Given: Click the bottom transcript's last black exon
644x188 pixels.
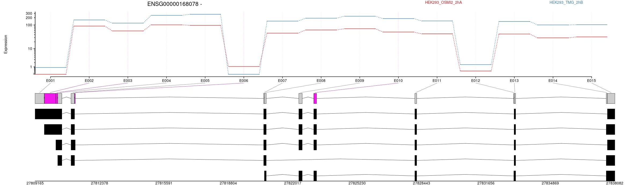Looking at the screenshot, I should [610, 176].
